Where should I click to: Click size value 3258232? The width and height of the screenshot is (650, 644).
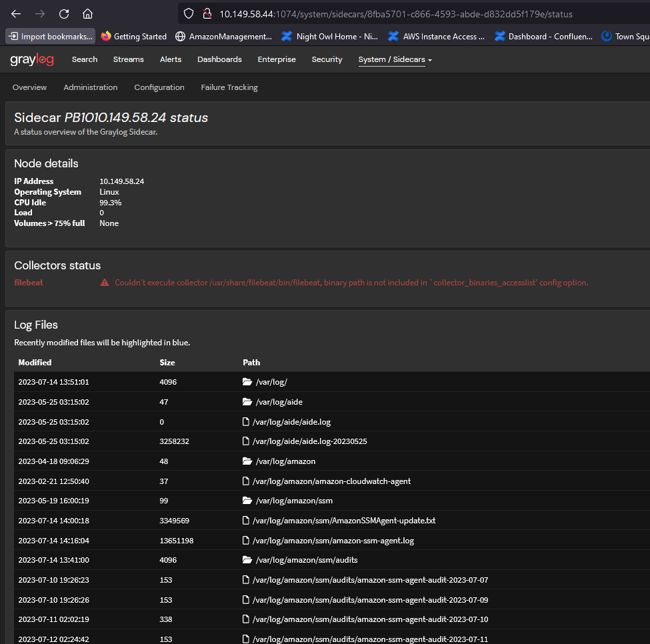[174, 441]
